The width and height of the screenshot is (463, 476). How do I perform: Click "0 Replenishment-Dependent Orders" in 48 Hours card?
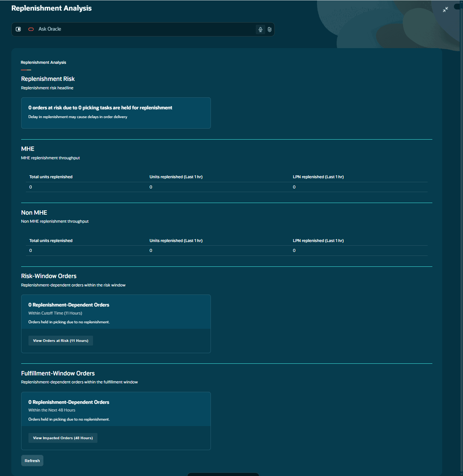(69, 402)
